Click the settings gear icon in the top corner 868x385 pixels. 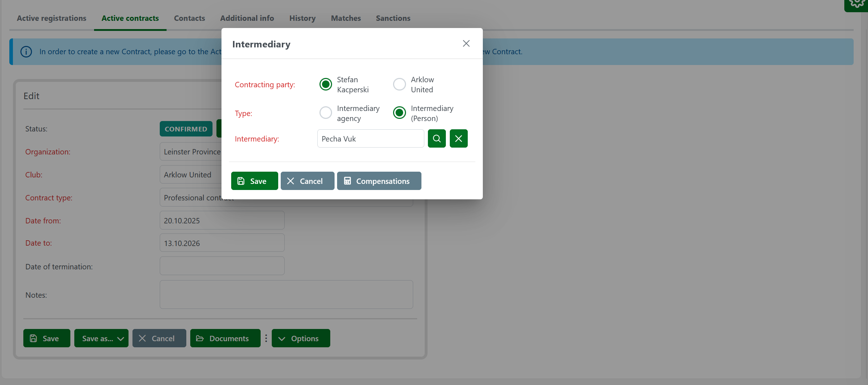click(857, 4)
